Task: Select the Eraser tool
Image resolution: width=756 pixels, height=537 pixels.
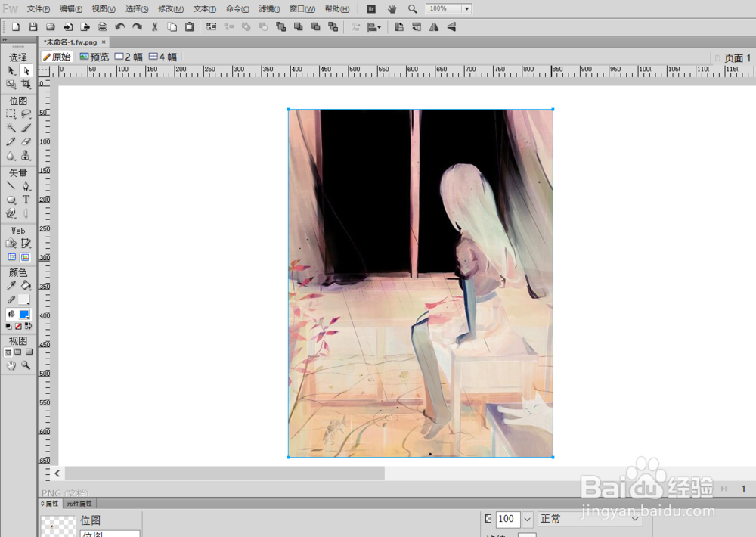Action: pyautogui.click(x=26, y=141)
